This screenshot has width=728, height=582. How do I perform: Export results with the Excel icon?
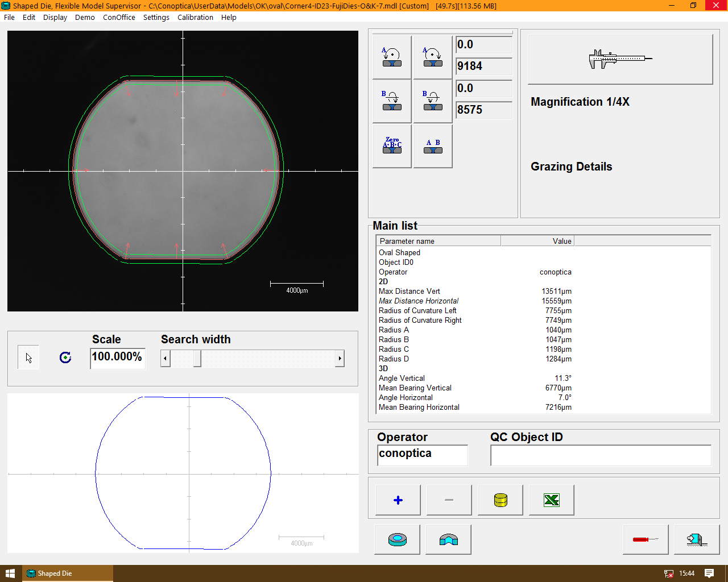pyautogui.click(x=551, y=500)
